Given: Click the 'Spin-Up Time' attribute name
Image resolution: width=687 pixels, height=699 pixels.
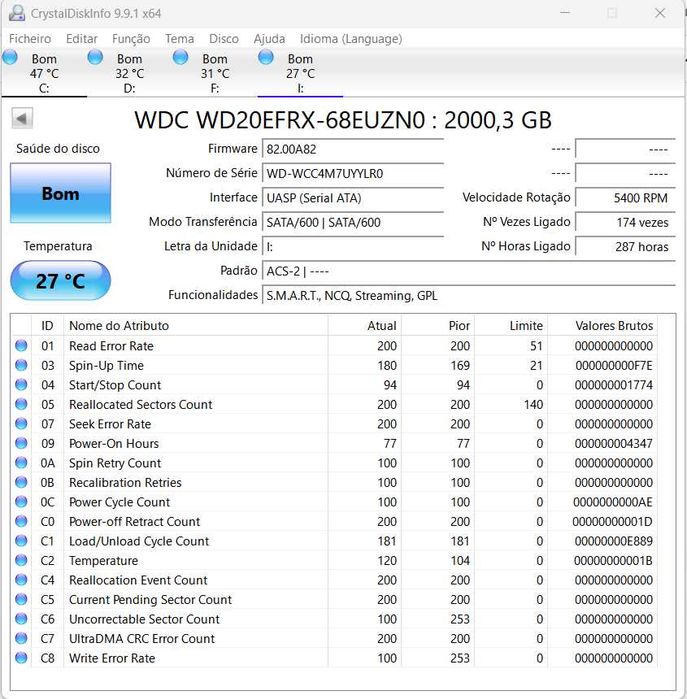Looking at the screenshot, I should point(106,366).
